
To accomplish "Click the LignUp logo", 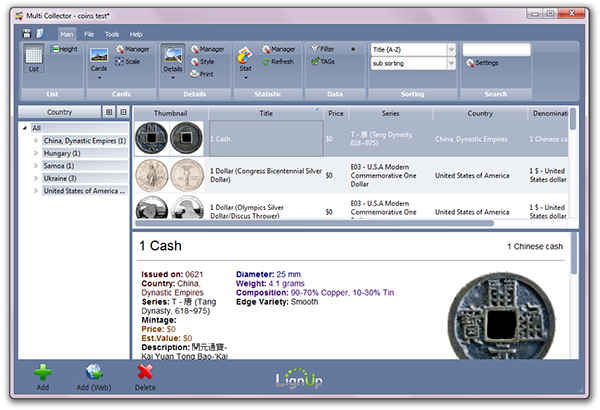I will pos(299,378).
